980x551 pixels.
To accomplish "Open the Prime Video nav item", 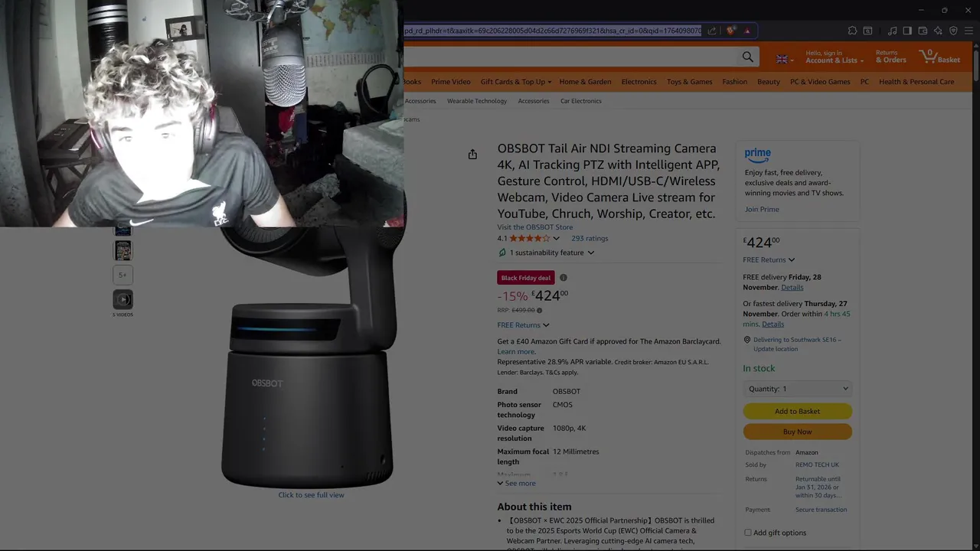I will pos(450,82).
